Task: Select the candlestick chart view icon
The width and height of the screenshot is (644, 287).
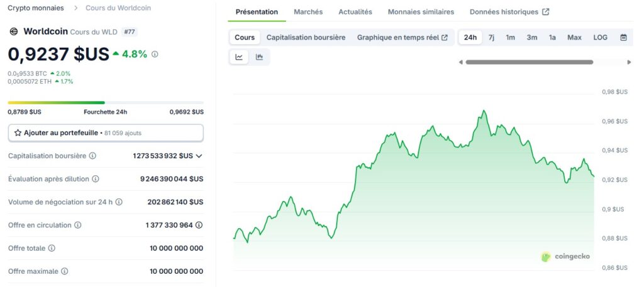Action: point(259,57)
